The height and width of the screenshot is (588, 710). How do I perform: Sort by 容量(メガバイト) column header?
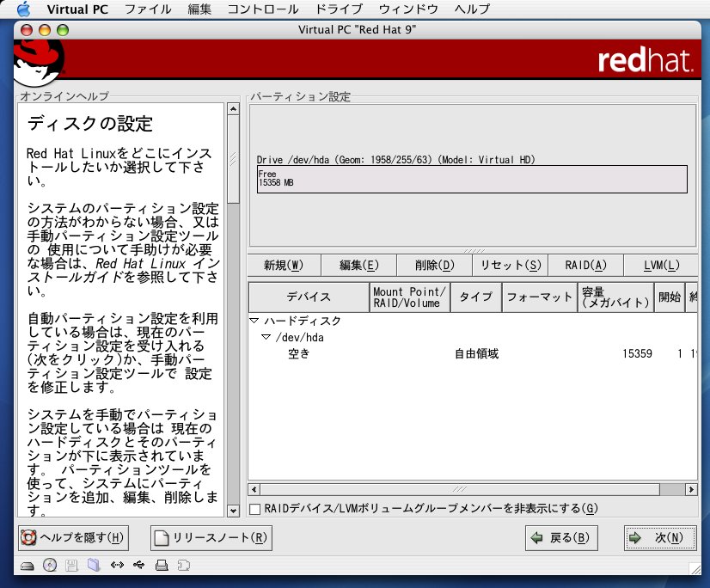(615, 297)
